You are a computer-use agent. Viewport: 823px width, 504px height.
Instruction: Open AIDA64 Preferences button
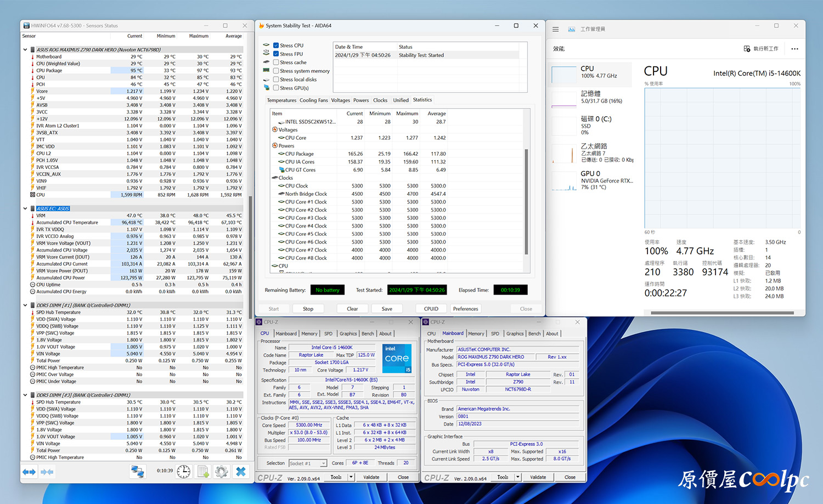[466, 309]
